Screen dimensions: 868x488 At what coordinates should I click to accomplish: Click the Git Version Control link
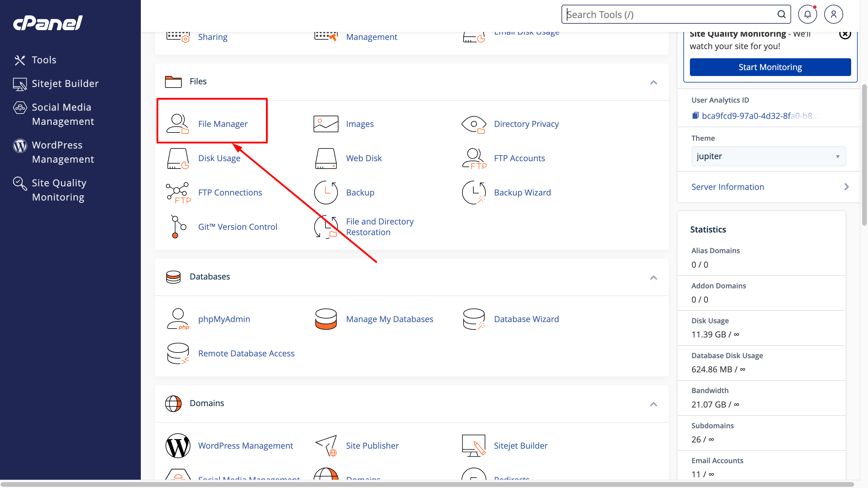pos(238,227)
